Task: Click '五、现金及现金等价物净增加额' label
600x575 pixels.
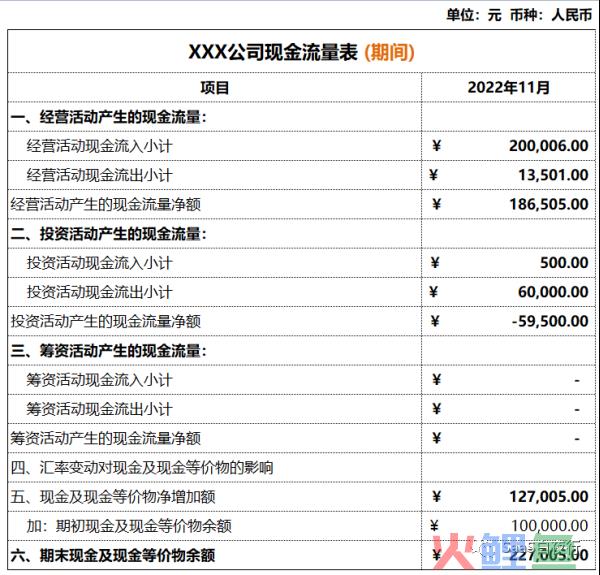Action: [x=113, y=497]
